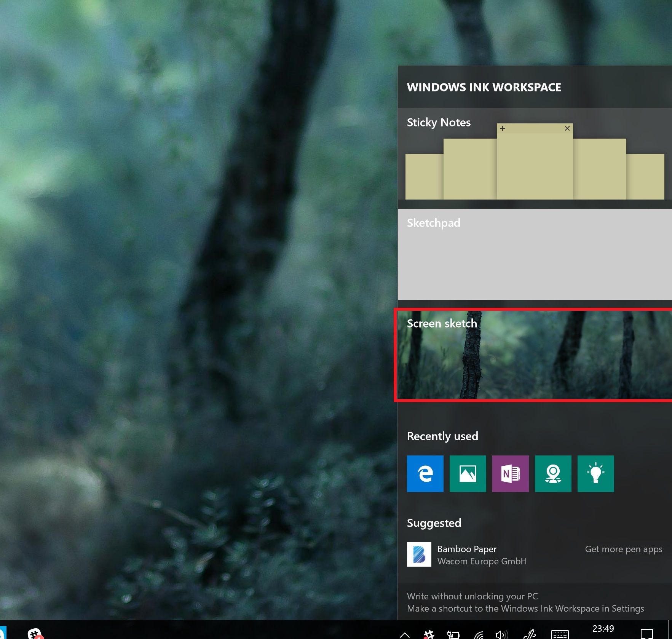This screenshot has height=639, width=672.
Task: Click the volume icon in the taskbar
Action: click(x=501, y=633)
